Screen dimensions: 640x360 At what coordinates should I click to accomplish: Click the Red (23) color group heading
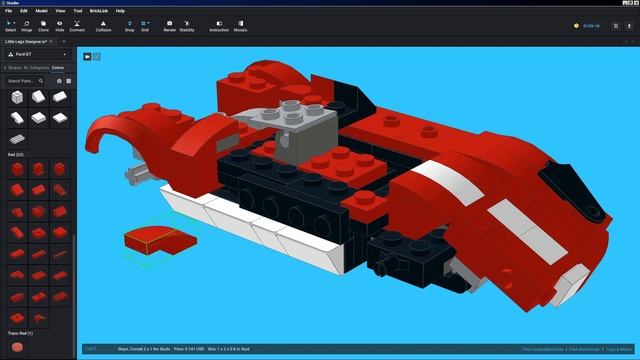pos(16,155)
